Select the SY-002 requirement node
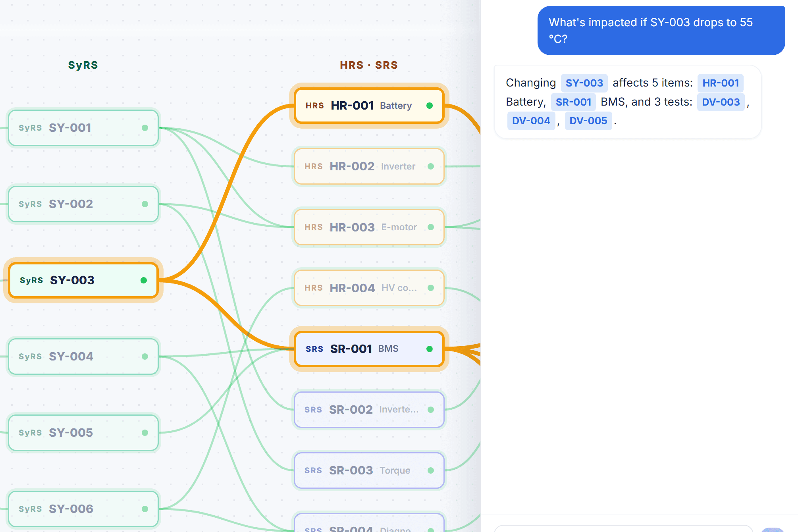 coord(83,204)
